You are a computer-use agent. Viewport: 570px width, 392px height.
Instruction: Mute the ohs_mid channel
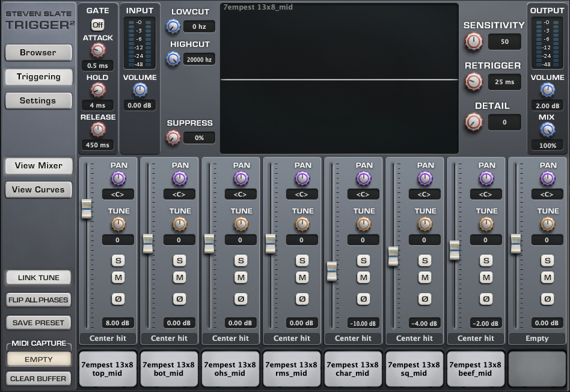241,278
